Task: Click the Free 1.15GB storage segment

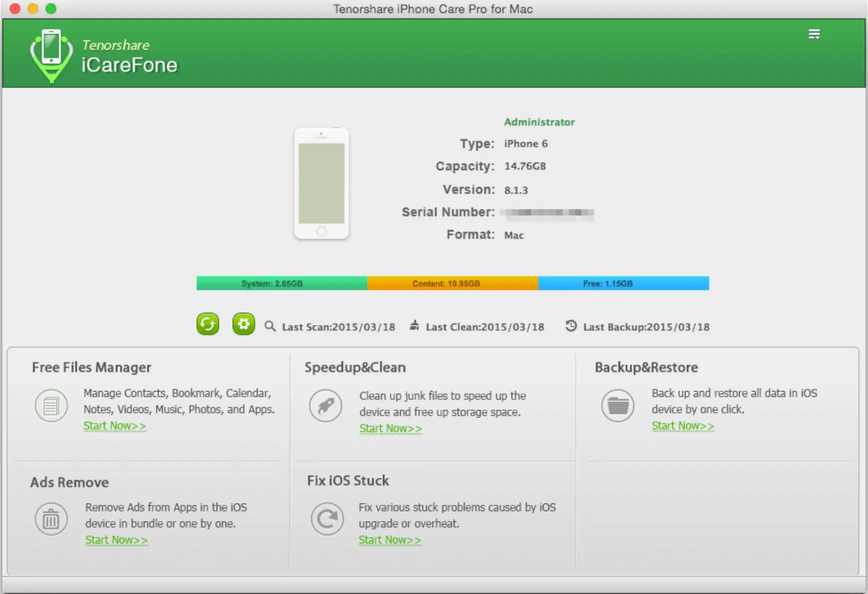Action: coord(623,283)
